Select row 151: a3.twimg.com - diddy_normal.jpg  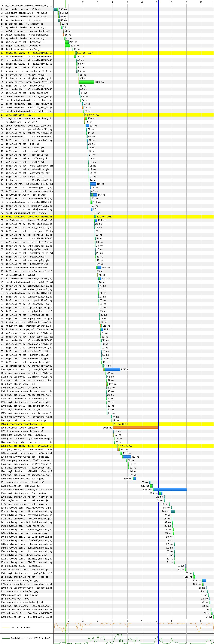pos(107,555)
